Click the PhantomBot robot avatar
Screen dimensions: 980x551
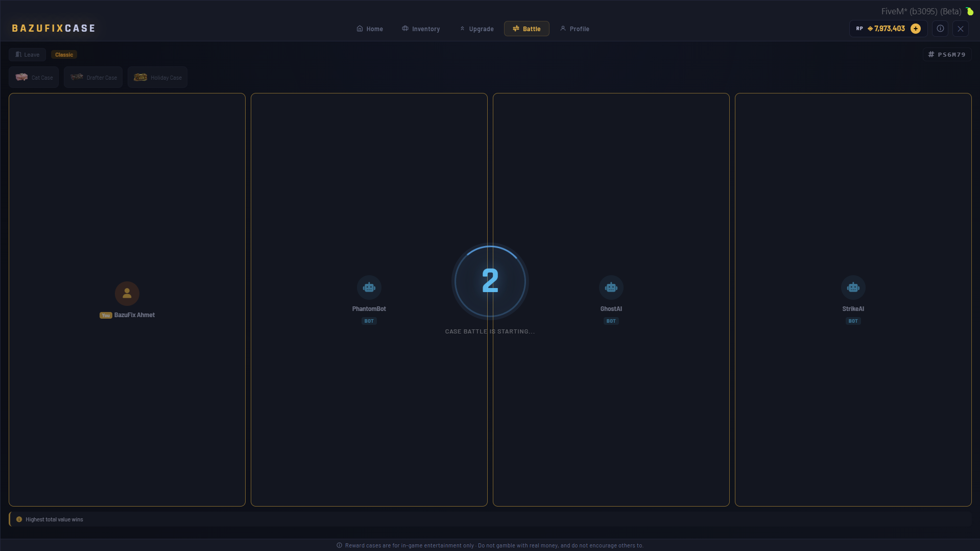[x=369, y=288]
